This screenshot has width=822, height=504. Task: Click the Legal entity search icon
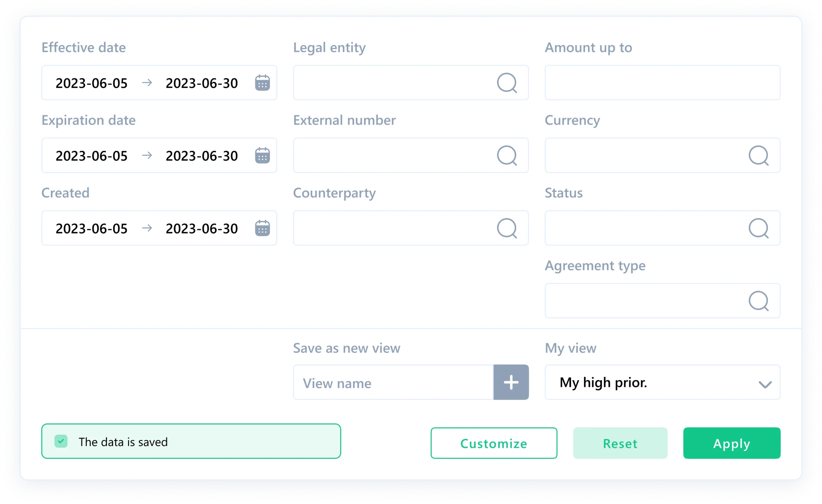(507, 83)
